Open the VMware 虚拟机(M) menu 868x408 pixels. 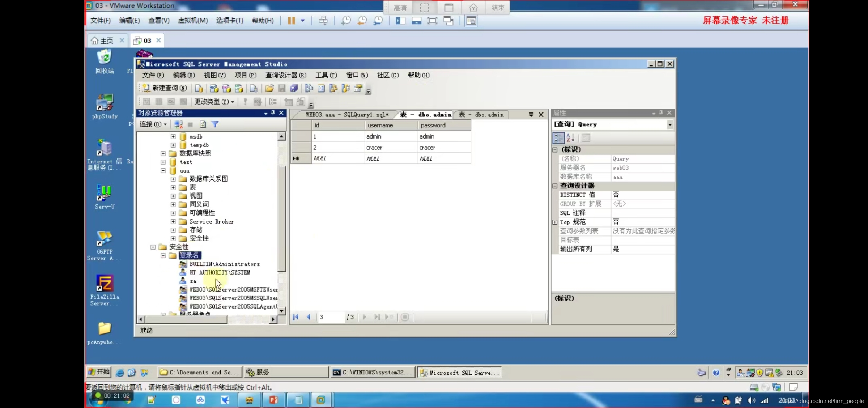(193, 21)
